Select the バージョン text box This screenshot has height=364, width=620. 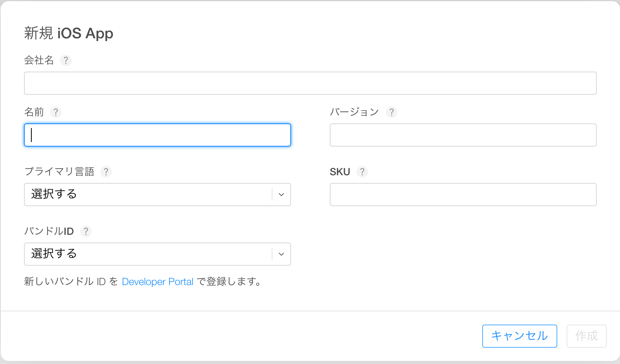click(463, 135)
